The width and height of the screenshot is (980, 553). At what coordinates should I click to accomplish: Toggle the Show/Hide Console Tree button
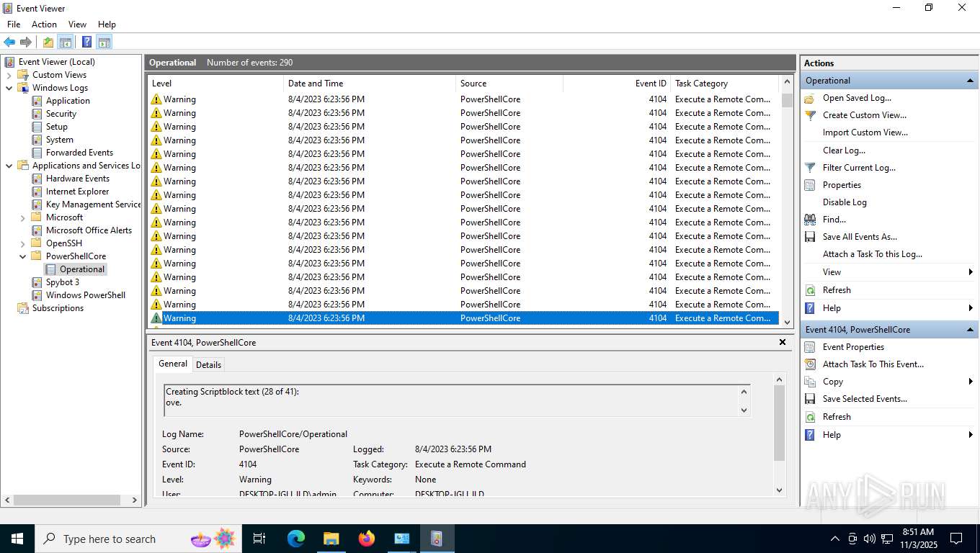tap(66, 42)
